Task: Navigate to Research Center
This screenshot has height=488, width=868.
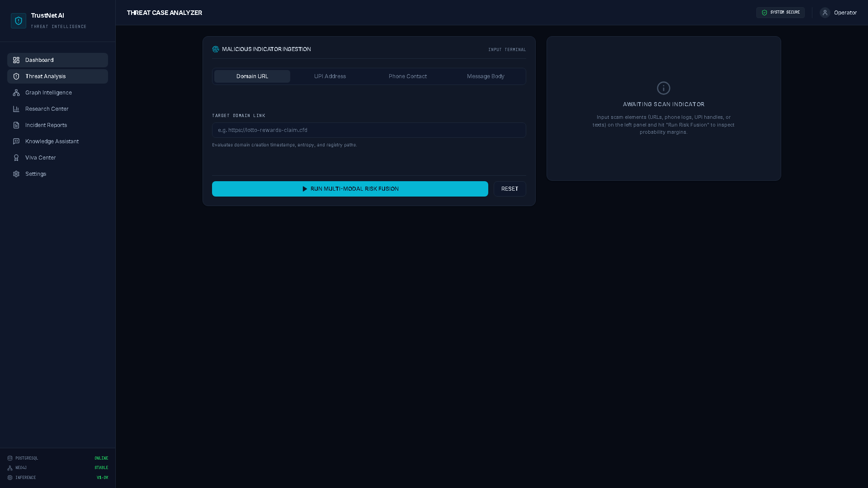Action: coord(57,109)
